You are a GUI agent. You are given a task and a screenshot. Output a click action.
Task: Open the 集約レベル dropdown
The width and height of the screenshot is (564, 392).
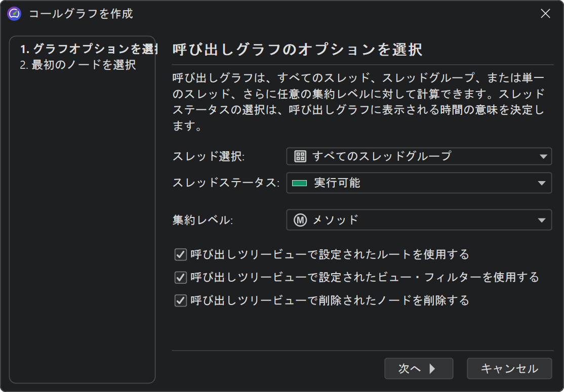pos(419,220)
